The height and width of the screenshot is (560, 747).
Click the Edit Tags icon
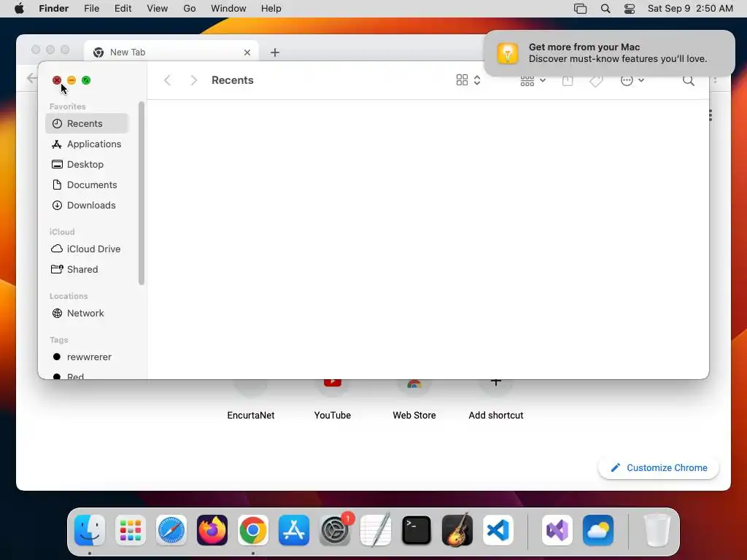pyautogui.click(x=596, y=81)
